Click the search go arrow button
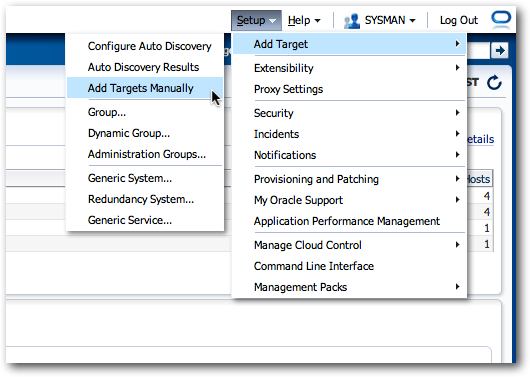The image size is (530, 377). pos(500,51)
